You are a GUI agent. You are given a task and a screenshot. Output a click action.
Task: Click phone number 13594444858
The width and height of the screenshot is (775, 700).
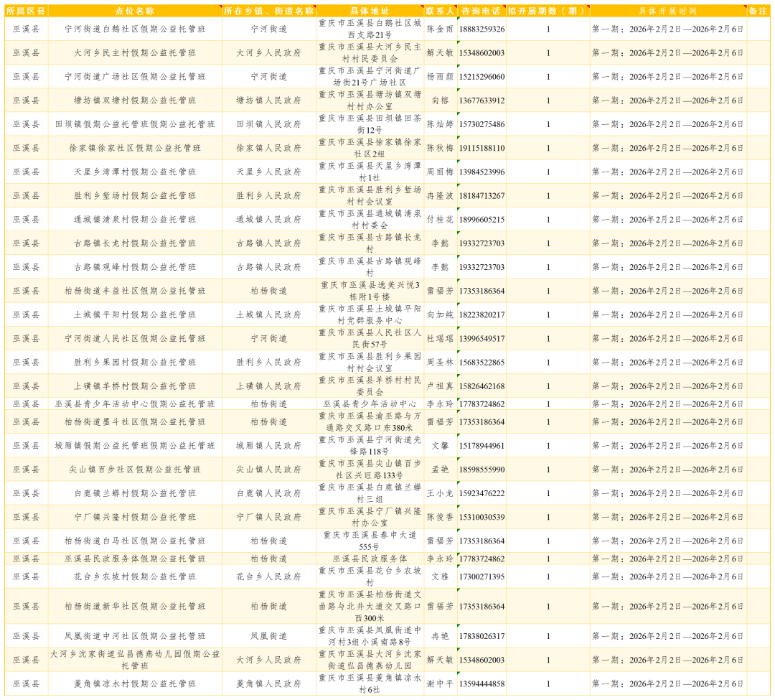[x=482, y=683]
